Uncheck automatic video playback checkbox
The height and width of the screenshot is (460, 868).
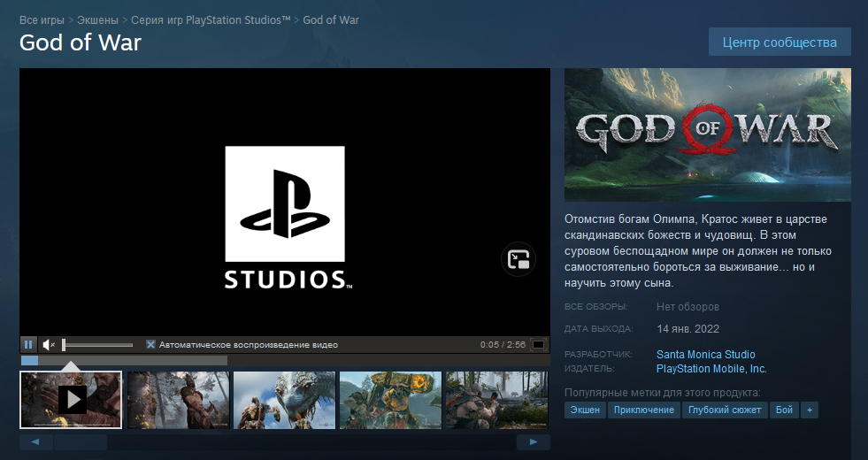[x=150, y=344]
